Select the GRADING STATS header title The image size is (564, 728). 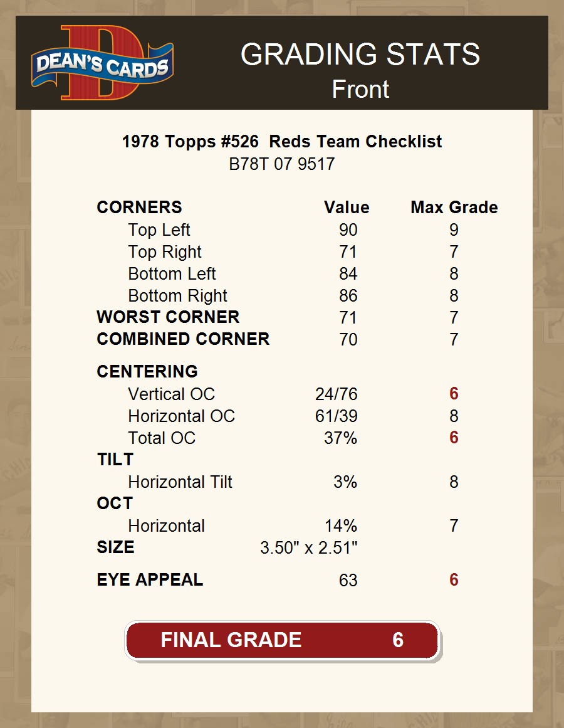coord(360,55)
